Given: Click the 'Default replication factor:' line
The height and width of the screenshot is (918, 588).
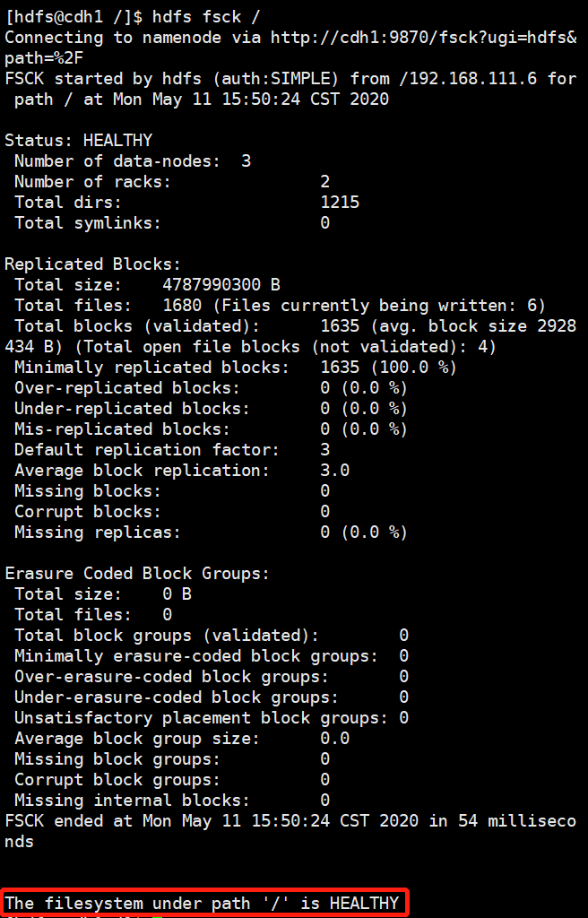Looking at the screenshot, I should point(171,450).
